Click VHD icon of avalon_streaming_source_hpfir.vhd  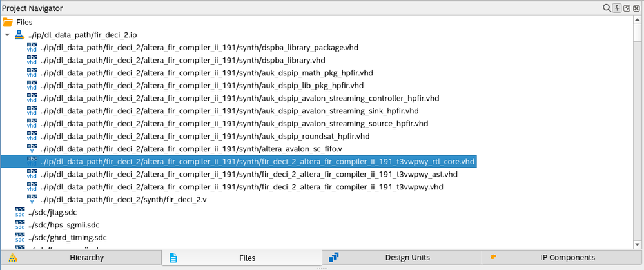pos(32,124)
